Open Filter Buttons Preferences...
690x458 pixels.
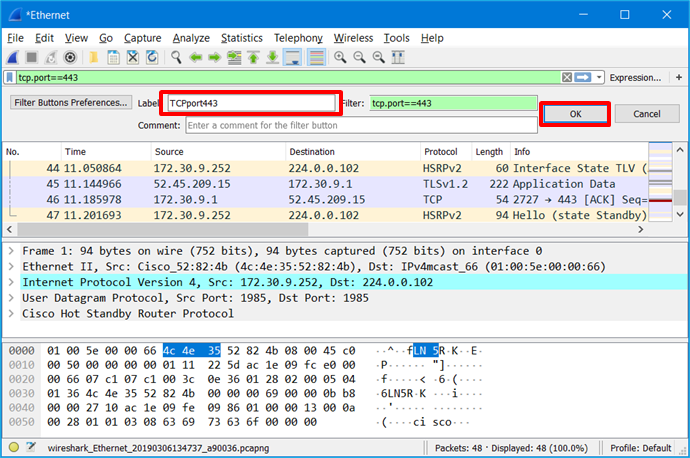(x=70, y=103)
